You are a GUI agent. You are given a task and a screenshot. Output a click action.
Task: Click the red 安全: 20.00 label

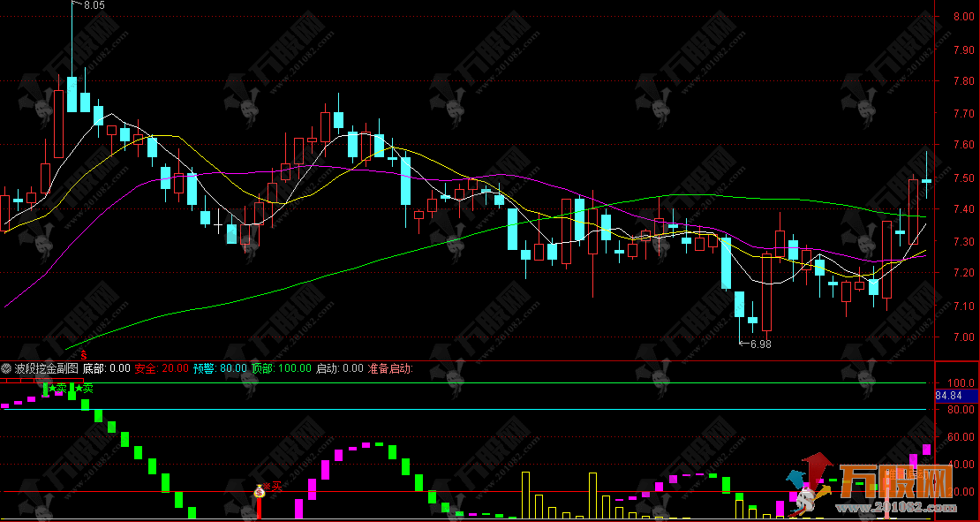click(x=162, y=368)
